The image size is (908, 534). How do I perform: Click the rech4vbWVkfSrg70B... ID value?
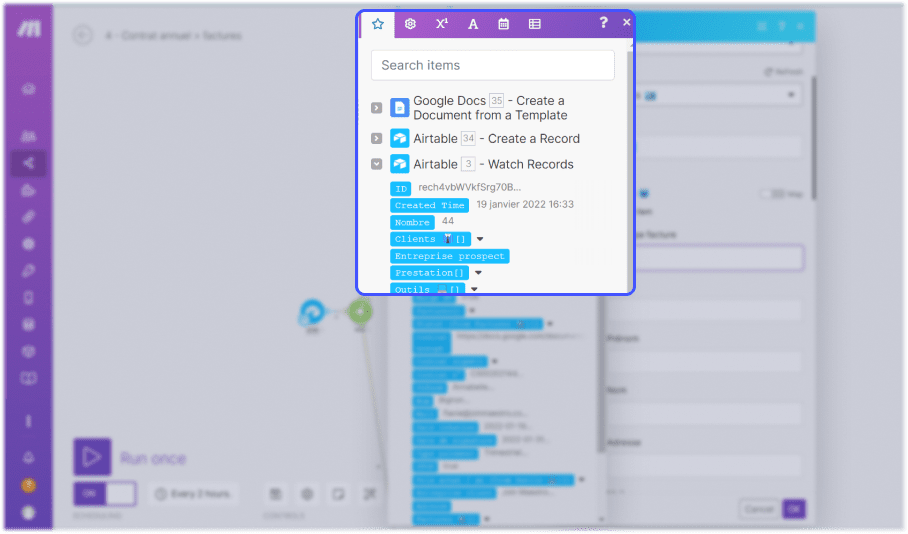coord(470,187)
